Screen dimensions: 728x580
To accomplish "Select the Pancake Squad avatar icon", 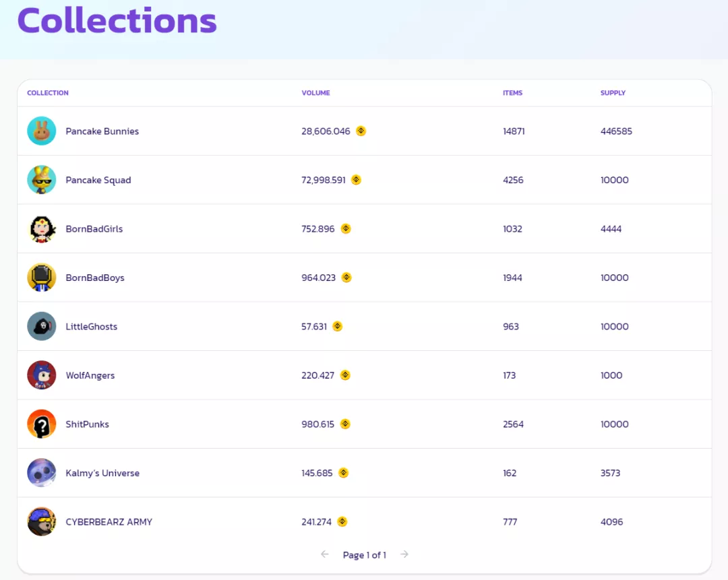I will [41, 180].
